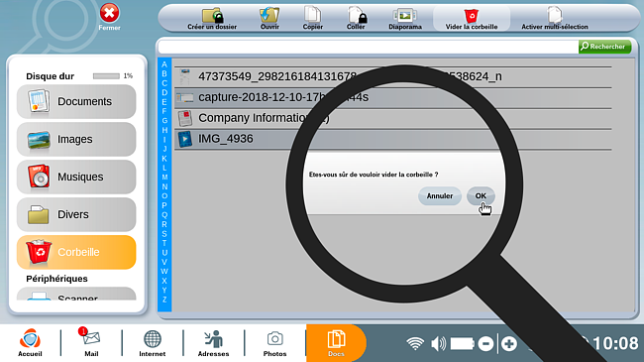Viewport: 644px width, 362px height.
Task: Open the Mail app
Action: [x=91, y=343]
